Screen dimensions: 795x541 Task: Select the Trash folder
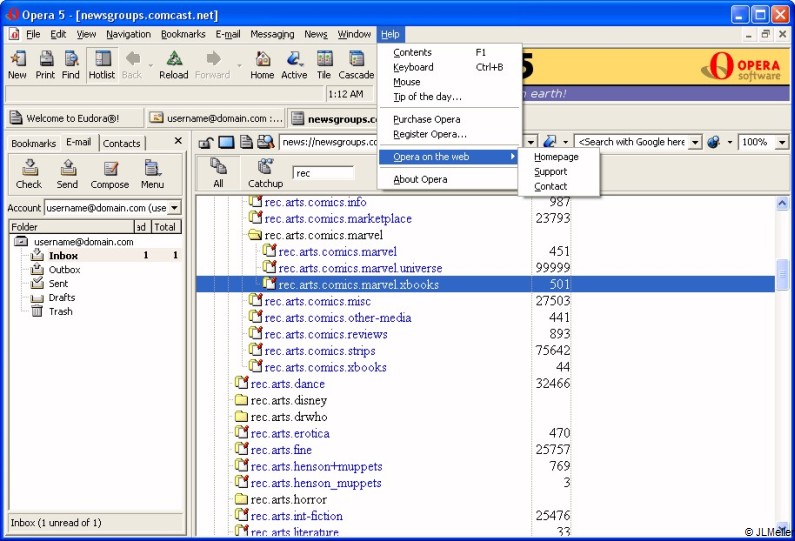60,311
